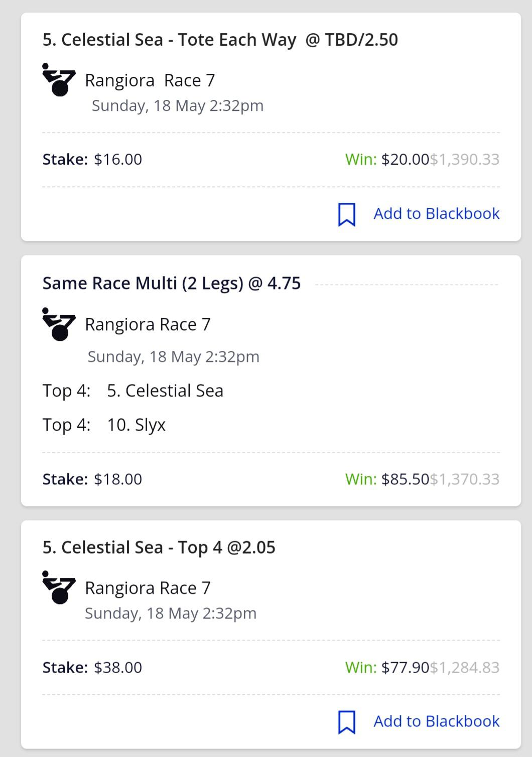Open Celestial Sea Tote Each Way bet title
Viewport: 532px width, 757px height.
tap(220, 40)
